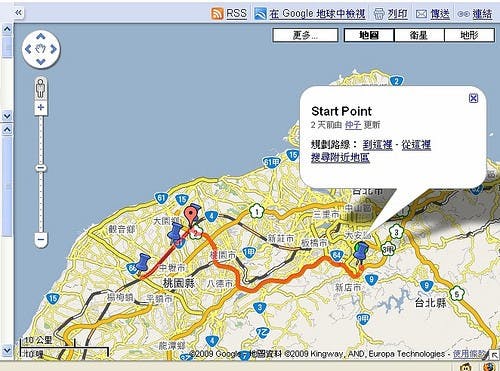Click the blue pushpin below the red marker

pos(175,233)
